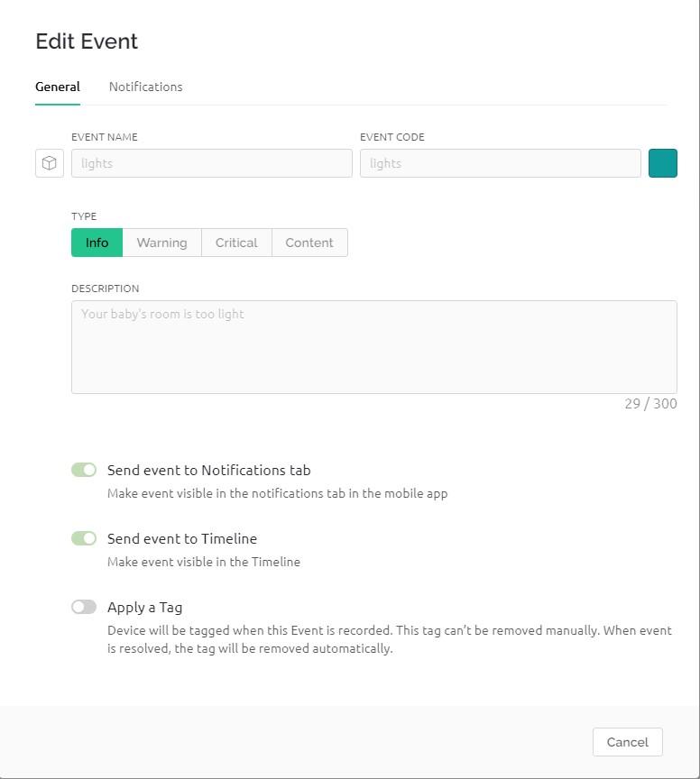Image resolution: width=700 pixels, height=779 pixels.
Task: Click the cube event icon selector
Action: pos(50,163)
